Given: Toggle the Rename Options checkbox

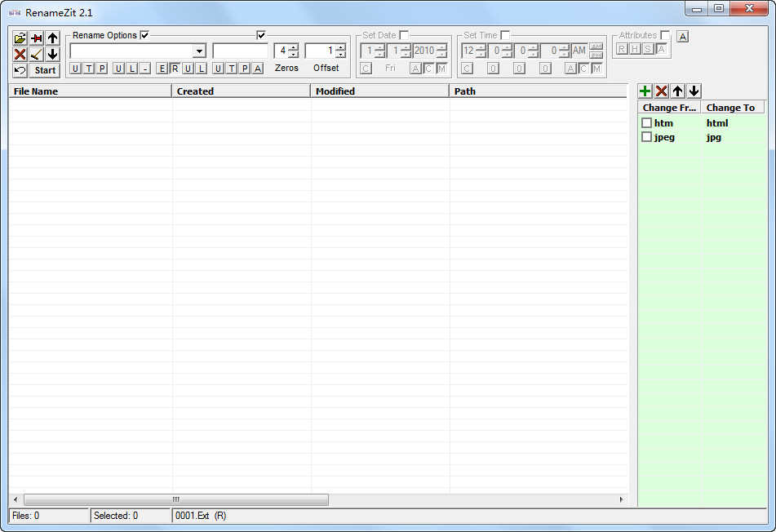Looking at the screenshot, I should tap(144, 35).
